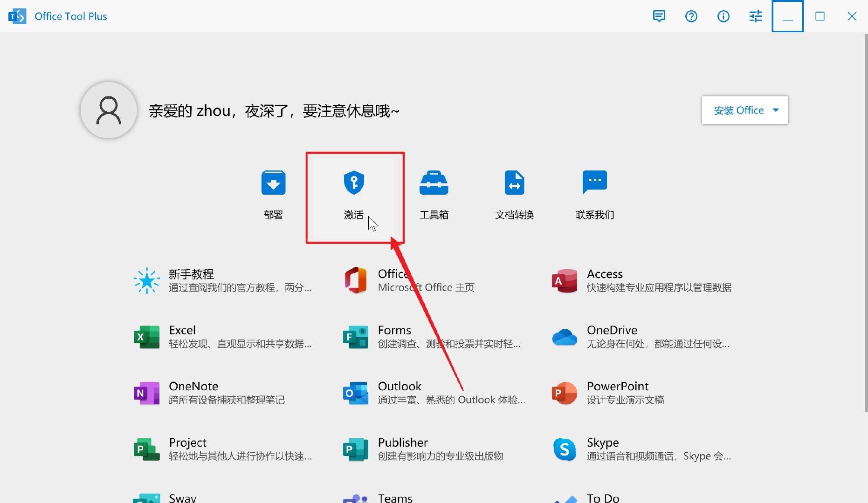Open the 部署 deploy icon

pos(273,183)
